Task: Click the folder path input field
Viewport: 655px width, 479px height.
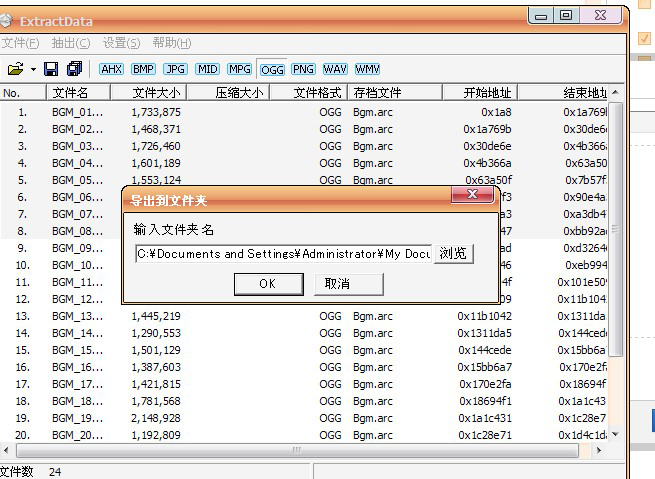Action: point(282,254)
